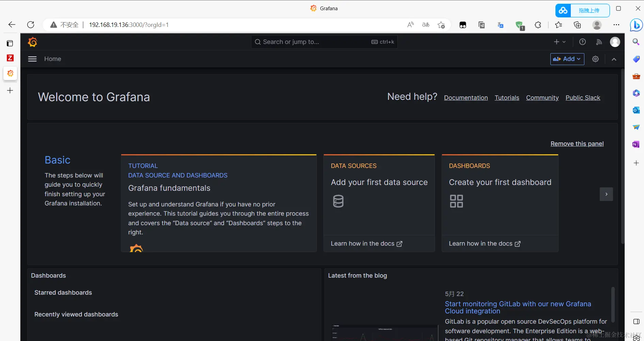Open Learn how in docs for dashboards
644x341 pixels.
(x=485, y=244)
